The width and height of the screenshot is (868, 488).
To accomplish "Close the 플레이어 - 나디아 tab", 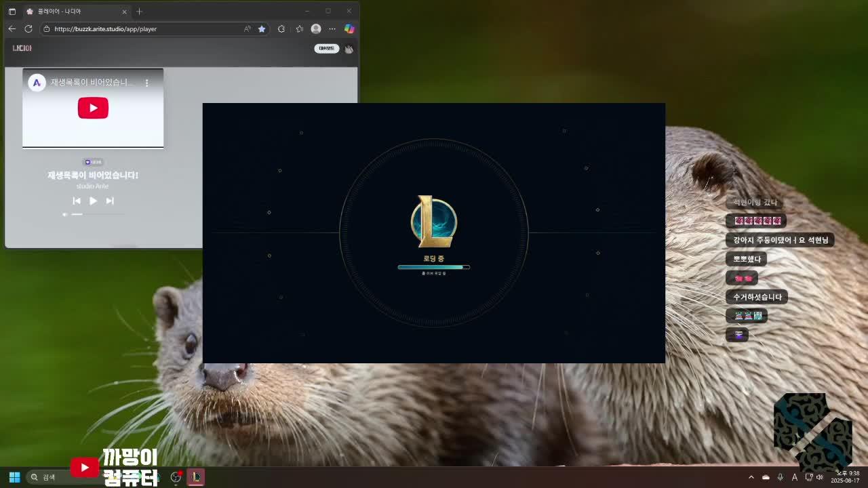I will point(124,12).
